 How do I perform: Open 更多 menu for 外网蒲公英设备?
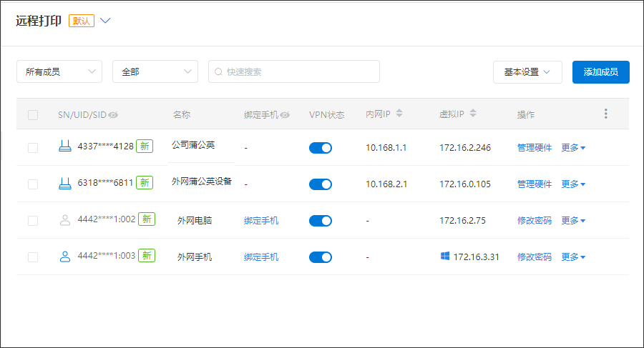point(573,184)
